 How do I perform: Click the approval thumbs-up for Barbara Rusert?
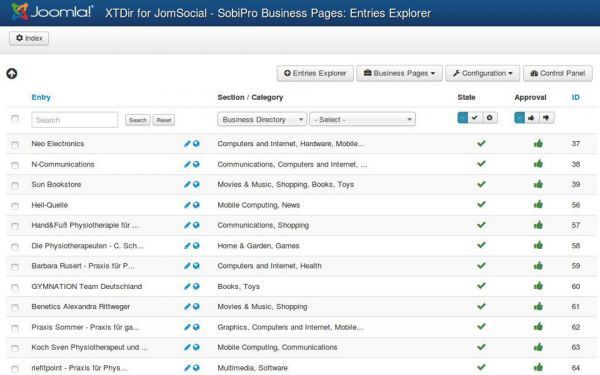tap(538, 266)
